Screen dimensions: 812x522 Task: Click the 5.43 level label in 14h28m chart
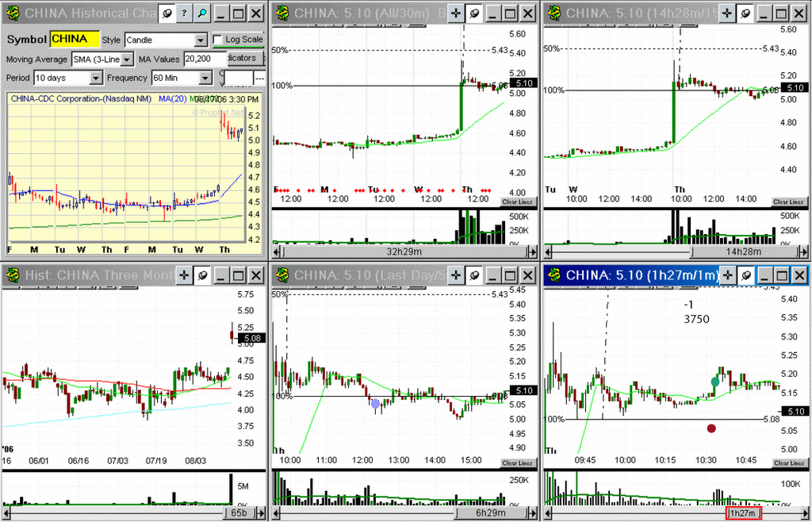tap(771, 48)
